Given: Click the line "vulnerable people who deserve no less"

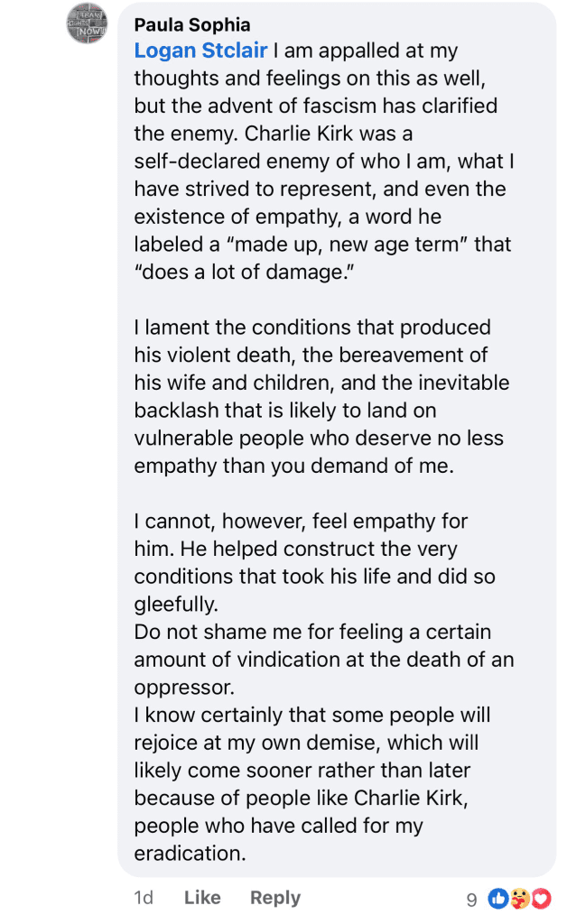Looking at the screenshot, I should [320, 439].
